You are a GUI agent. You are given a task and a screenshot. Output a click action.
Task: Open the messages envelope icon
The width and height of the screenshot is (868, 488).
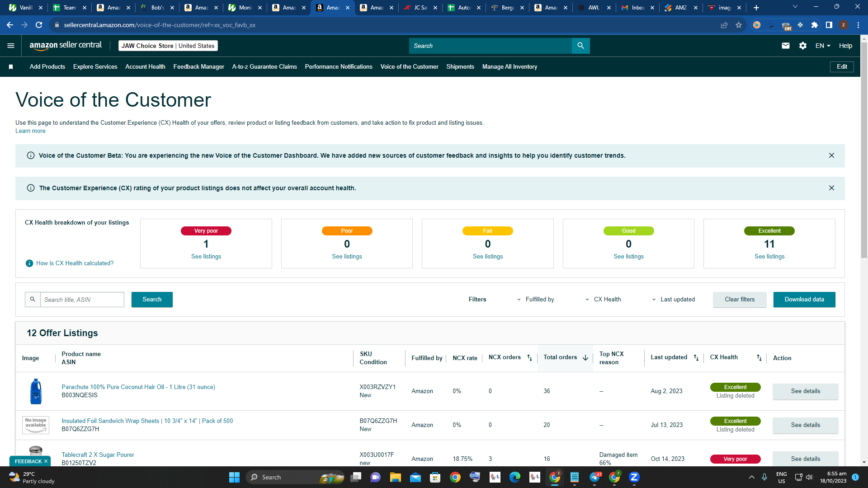(786, 46)
